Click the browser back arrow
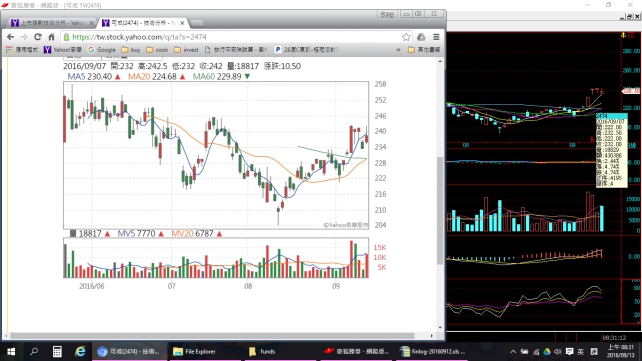The height and width of the screenshot is (361, 642). point(10,37)
